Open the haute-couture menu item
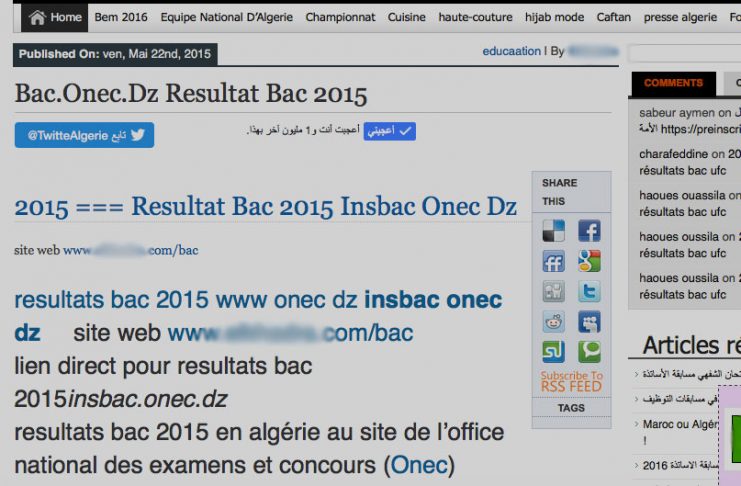The width and height of the screenshot is (741, 486). point(475,17)
